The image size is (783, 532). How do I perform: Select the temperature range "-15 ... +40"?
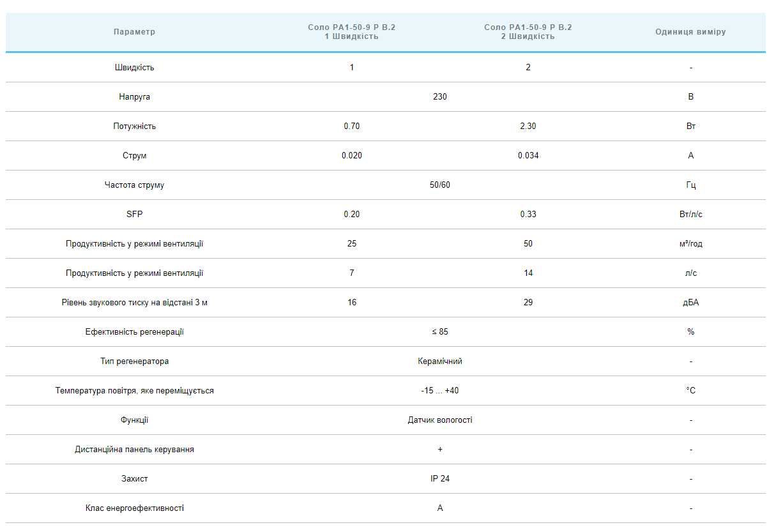pos(440,391)
